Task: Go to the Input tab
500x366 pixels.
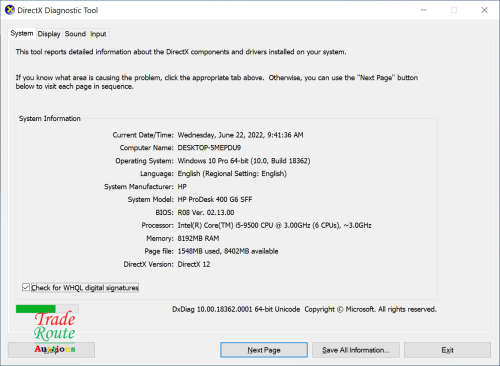Action: (98, 34)
